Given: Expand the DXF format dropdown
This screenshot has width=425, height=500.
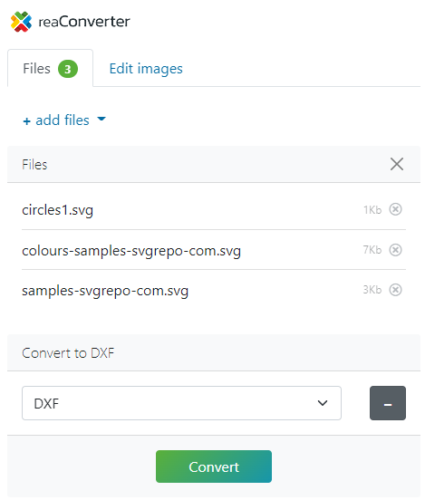Looking at the screenshot, I should 182,403.
